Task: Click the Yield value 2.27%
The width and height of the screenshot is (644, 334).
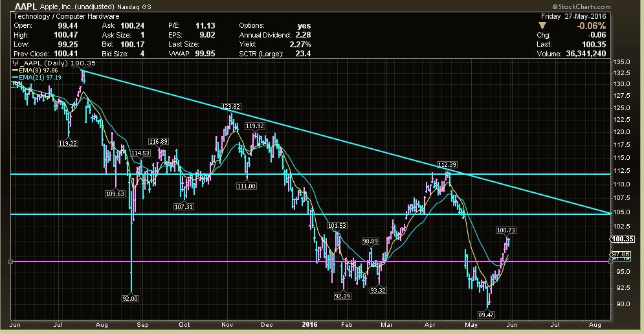Action: pyautogui.click(x=300, y=45)
